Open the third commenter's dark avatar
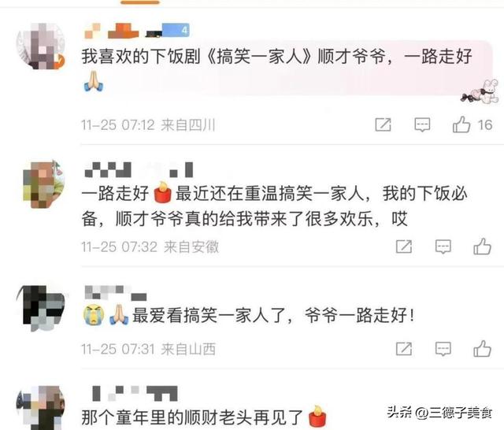The height and width of the screenshot is (430, 504). (41, 308)
